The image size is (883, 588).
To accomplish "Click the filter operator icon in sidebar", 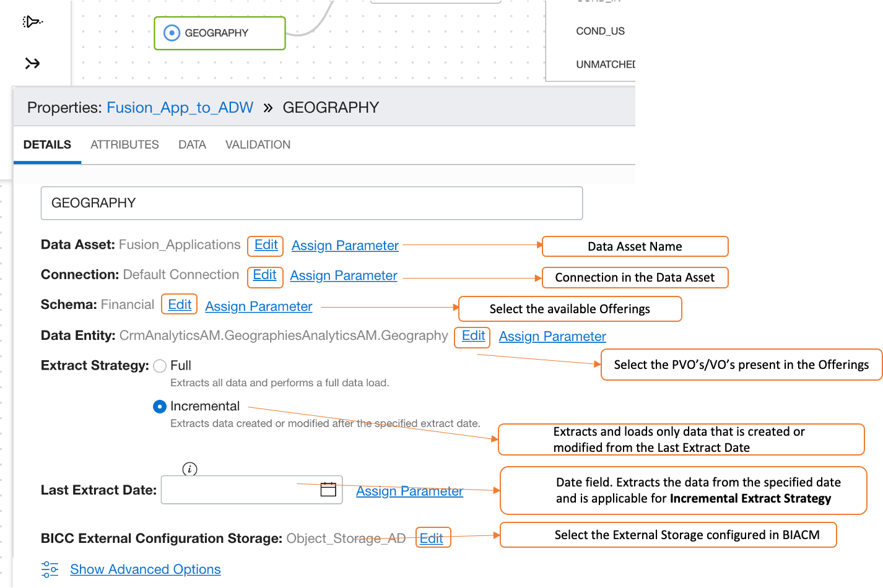I will 32,22.
